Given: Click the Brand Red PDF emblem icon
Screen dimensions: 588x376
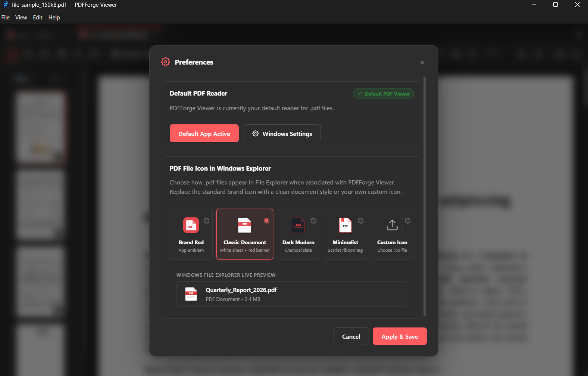Looking at the screenshot, I should tap(191, 225).
